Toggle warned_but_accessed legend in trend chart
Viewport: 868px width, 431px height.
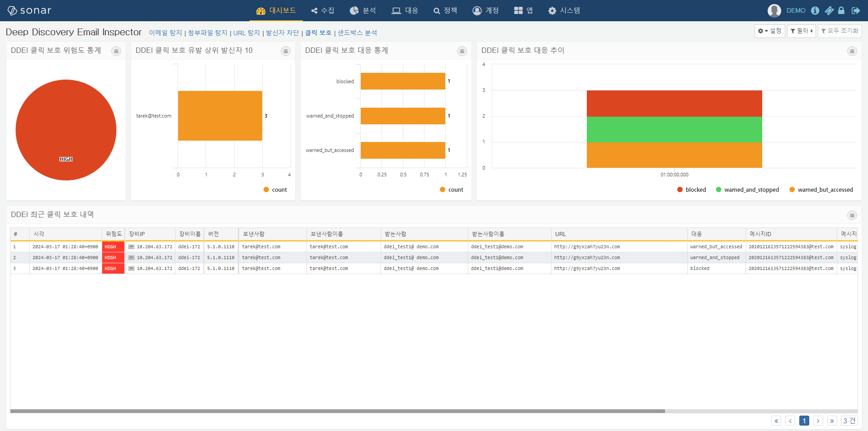click(821, 190)
